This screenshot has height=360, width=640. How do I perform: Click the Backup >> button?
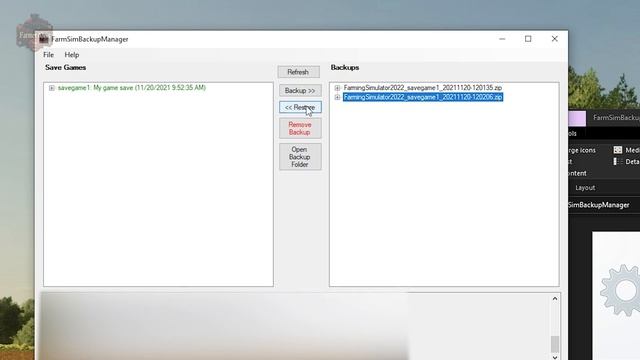[x=300, y=90]
